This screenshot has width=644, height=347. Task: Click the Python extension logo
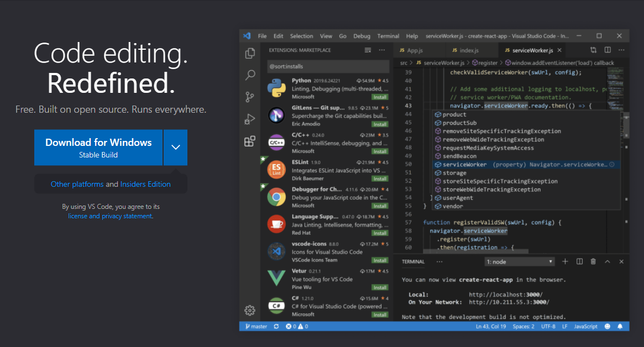coord(276,88)
